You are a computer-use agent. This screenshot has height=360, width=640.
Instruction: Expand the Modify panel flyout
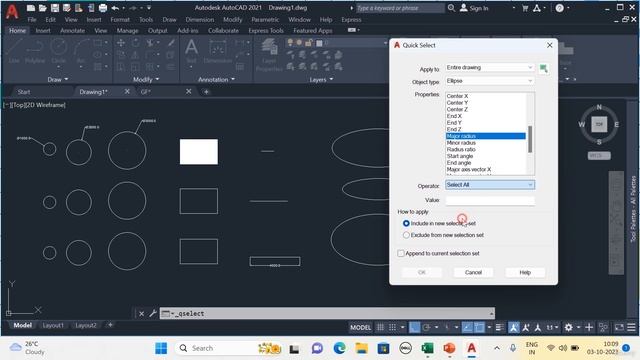click(146, 80)
